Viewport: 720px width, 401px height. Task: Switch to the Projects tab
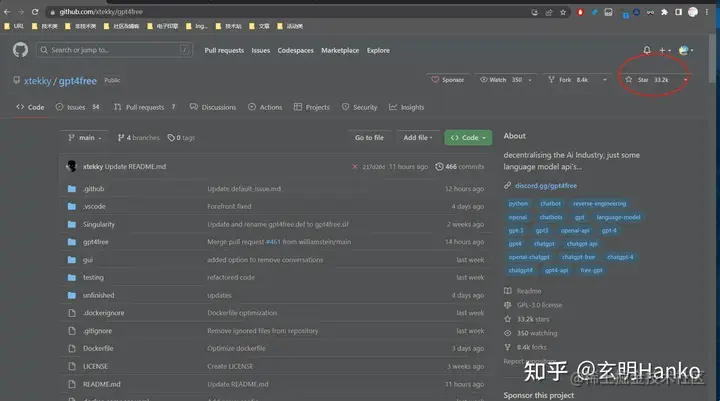point(312,107)
